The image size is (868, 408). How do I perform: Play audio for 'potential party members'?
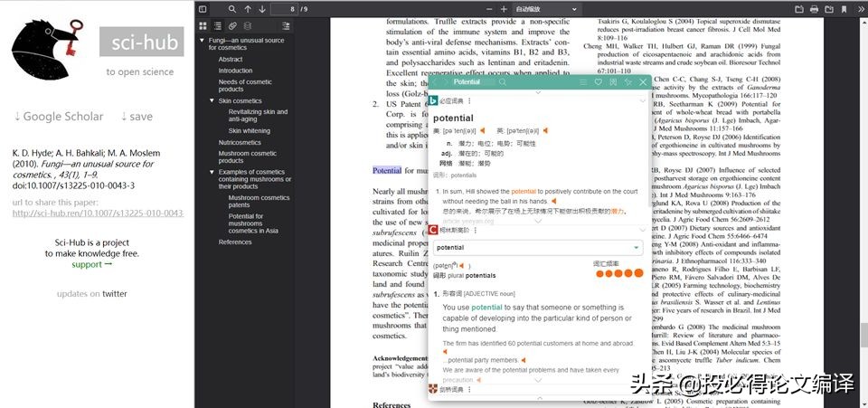click(x=524, y=360)
